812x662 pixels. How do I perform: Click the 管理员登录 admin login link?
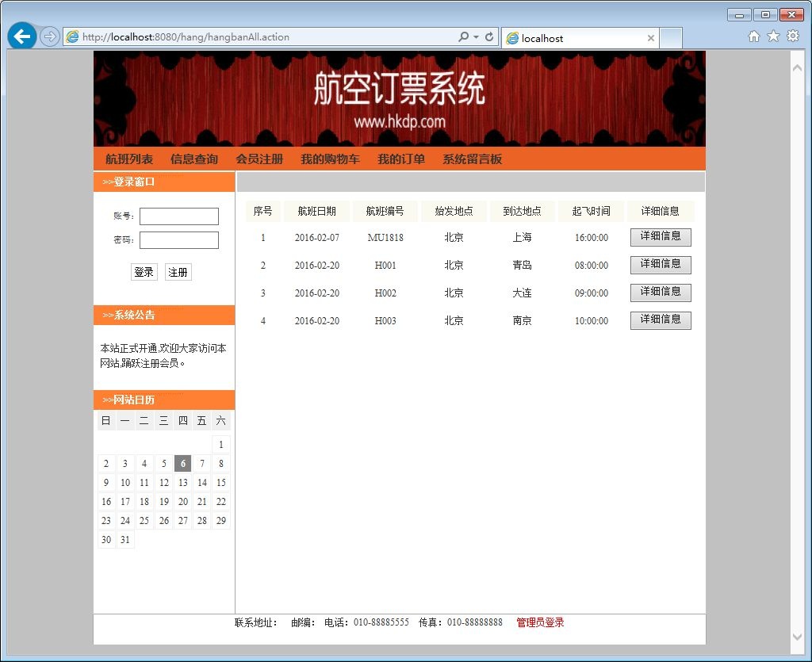pos(540,622)
